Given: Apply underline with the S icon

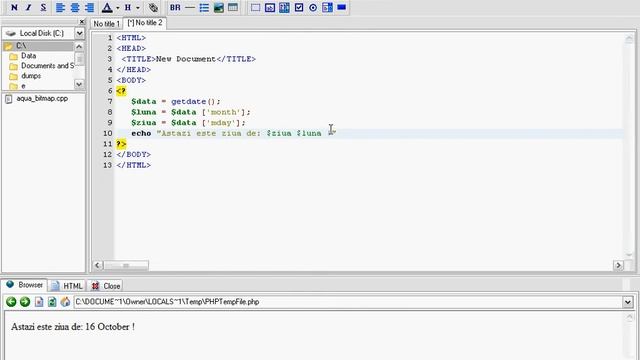Looking at the screenshot, I should (x=43, y=7).
